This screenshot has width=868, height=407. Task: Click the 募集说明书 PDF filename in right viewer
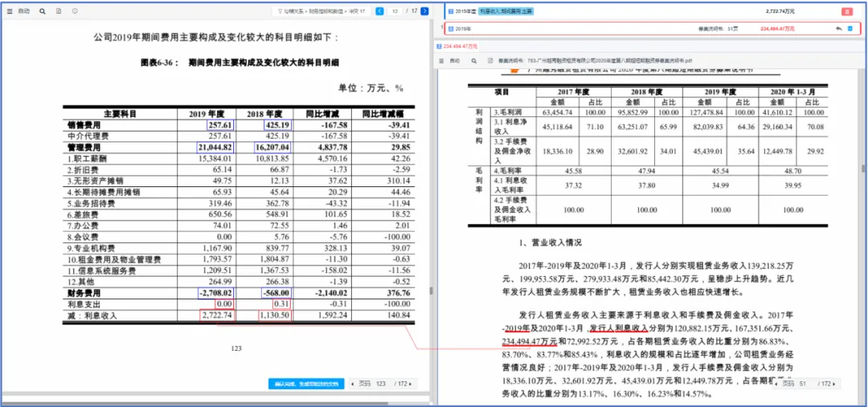[x=595, y=60]
